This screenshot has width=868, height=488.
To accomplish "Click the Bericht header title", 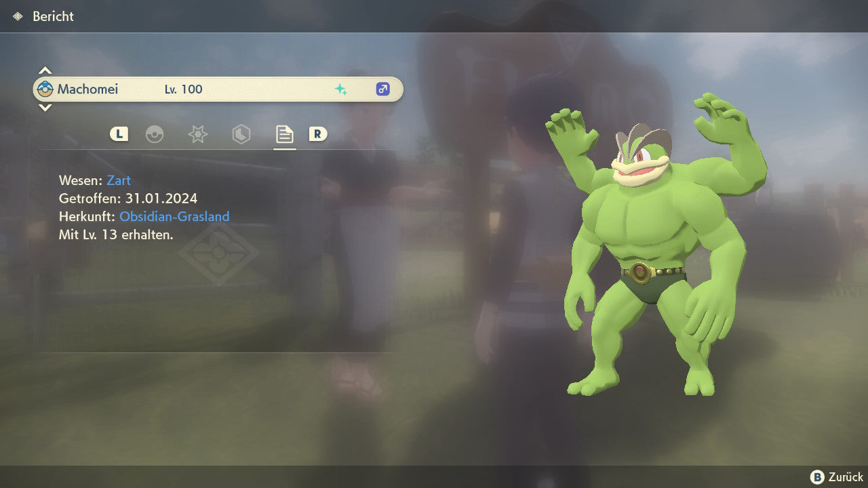I will (x=53, y=16).
